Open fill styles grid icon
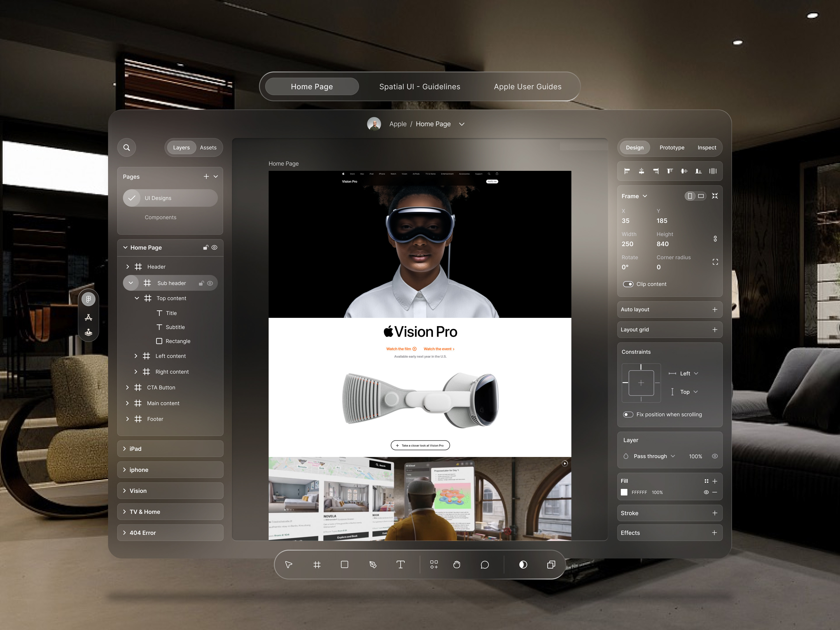The image size is (840, 630). (706, 481)
